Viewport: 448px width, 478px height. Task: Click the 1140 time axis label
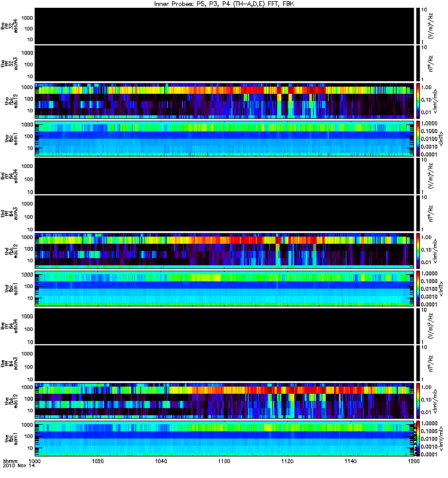(x=351, y=461)
